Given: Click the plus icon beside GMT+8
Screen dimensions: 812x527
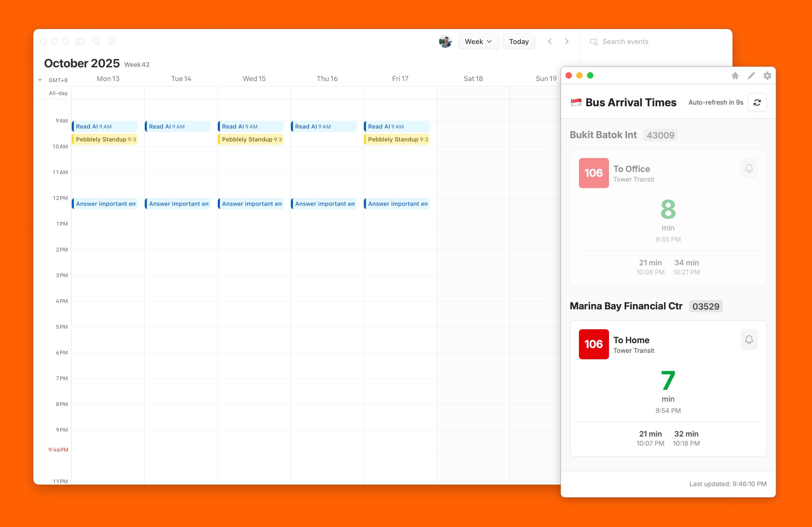Looking at the screenshot, I should click(40, 80).
